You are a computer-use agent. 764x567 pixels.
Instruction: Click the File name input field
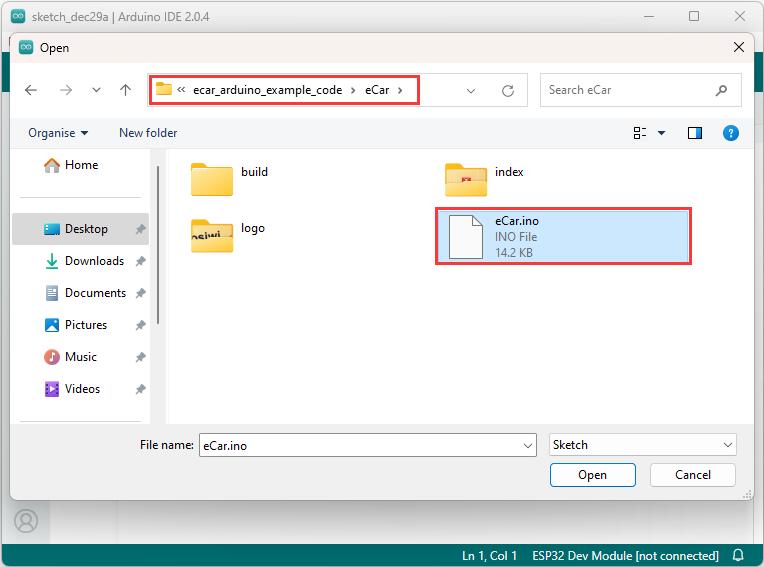[x=361, y=445]
